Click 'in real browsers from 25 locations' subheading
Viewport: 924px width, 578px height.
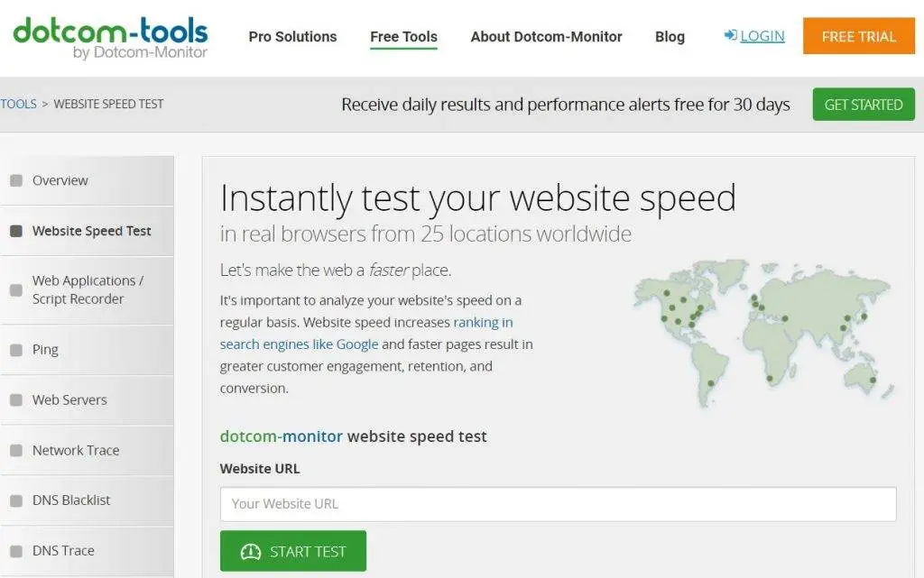pyautogui.click(x=426, y=234)
